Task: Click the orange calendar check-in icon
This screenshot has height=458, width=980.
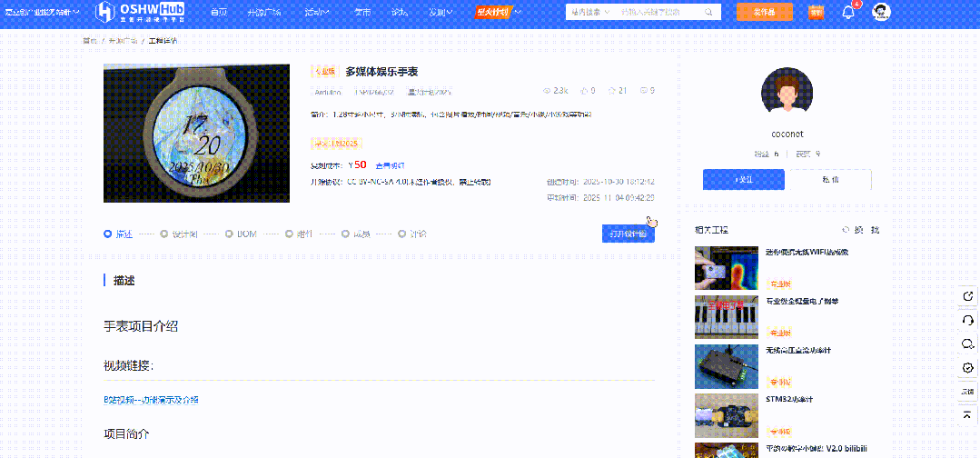Action: 816,12
